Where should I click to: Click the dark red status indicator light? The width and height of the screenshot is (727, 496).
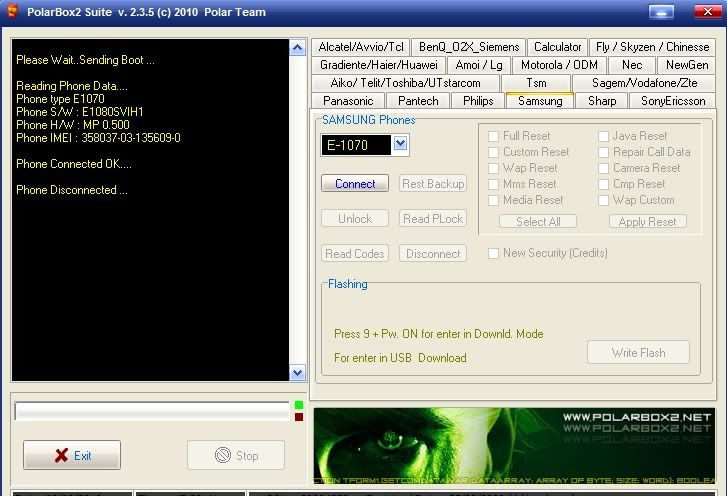coord(299,417)
